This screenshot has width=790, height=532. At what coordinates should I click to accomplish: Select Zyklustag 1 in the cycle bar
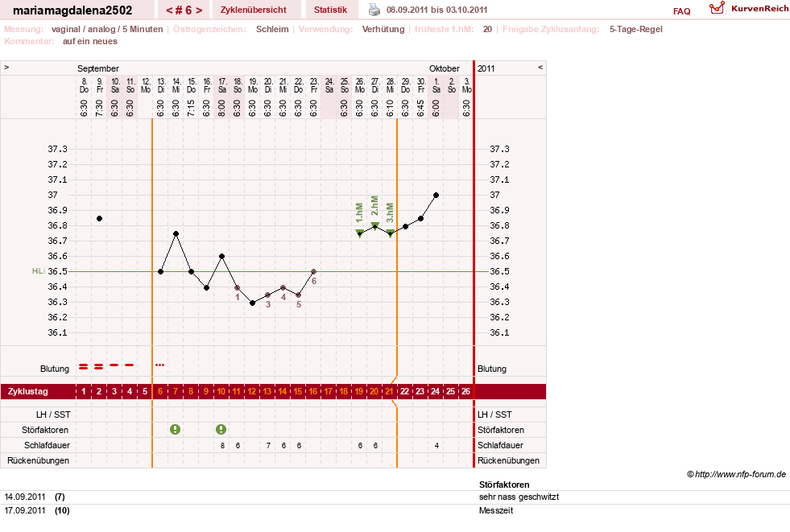point(84,392)
